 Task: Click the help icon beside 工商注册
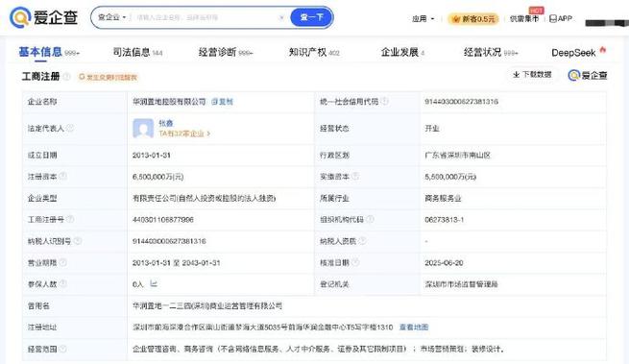click(67, 76)
